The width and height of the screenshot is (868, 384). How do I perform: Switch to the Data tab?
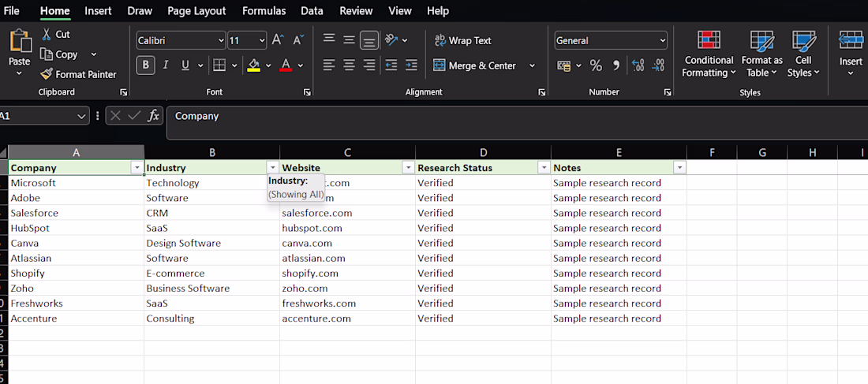tap(312, 10)
